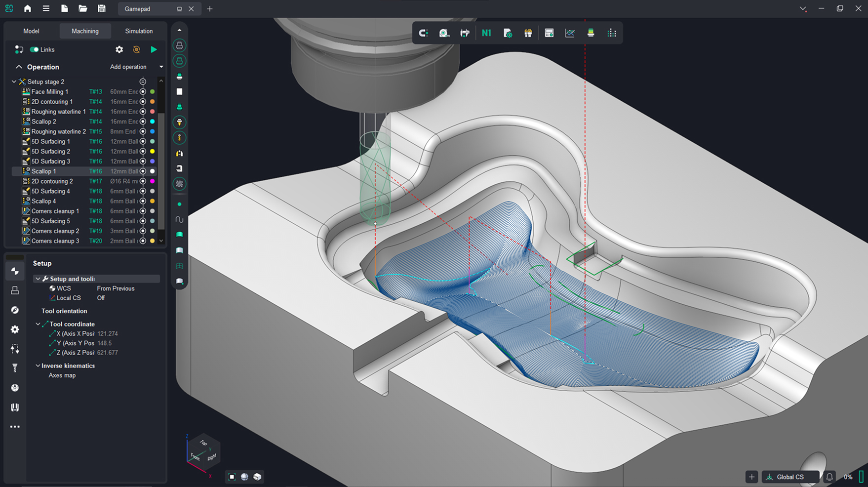This screenshot has height=487, width=868.
Task: Click the up arrow atop vertical toolbar
Action: click(179, 30)
